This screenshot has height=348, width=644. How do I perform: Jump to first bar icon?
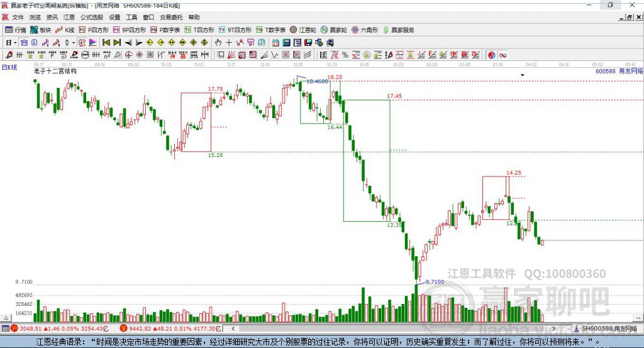pyautogui.click(x=106, y=43)
